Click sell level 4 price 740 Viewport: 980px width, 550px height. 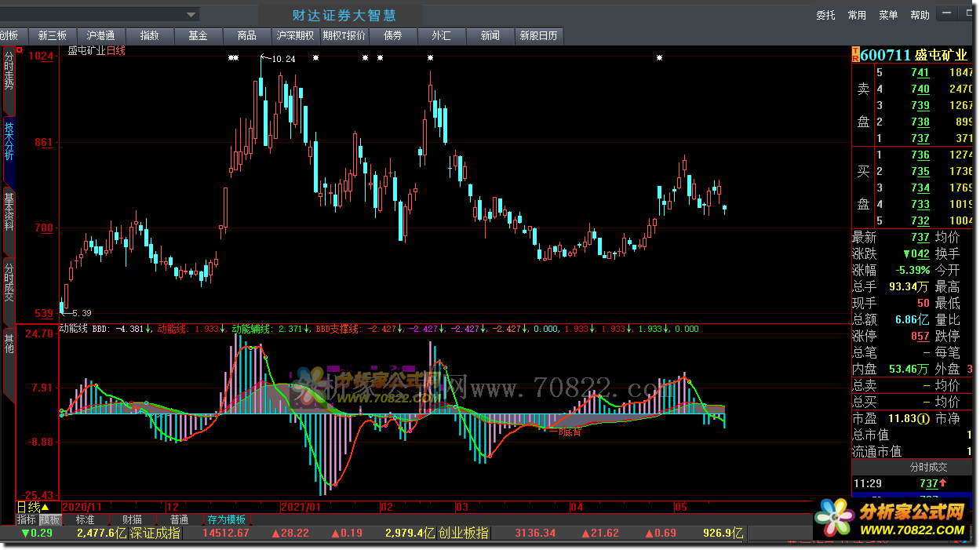point(920,89)
